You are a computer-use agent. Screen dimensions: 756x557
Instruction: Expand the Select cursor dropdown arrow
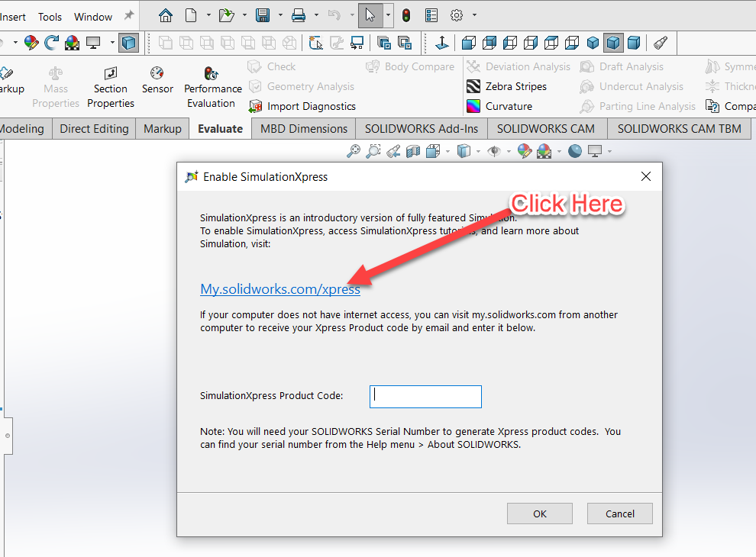(x=388, y=15)
